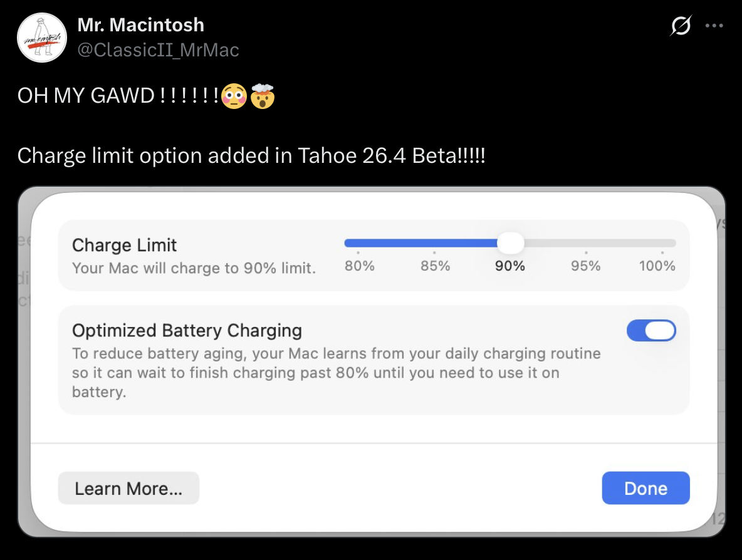Click the charge limit slider knob
742x560 pixels.
tap(511, 243)
